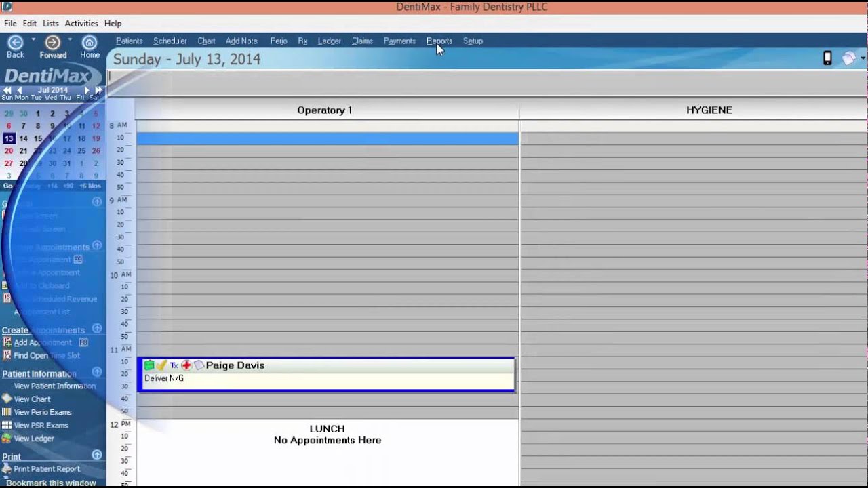Click the View Chart link text

pyautogui.click(x=33, y=399)
